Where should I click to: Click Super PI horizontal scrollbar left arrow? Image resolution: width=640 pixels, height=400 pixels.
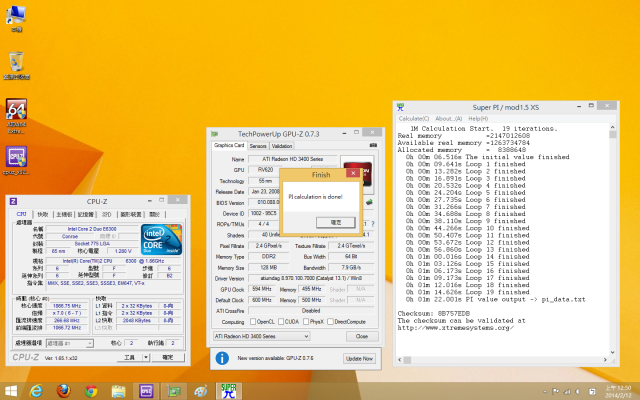(400, 360)
